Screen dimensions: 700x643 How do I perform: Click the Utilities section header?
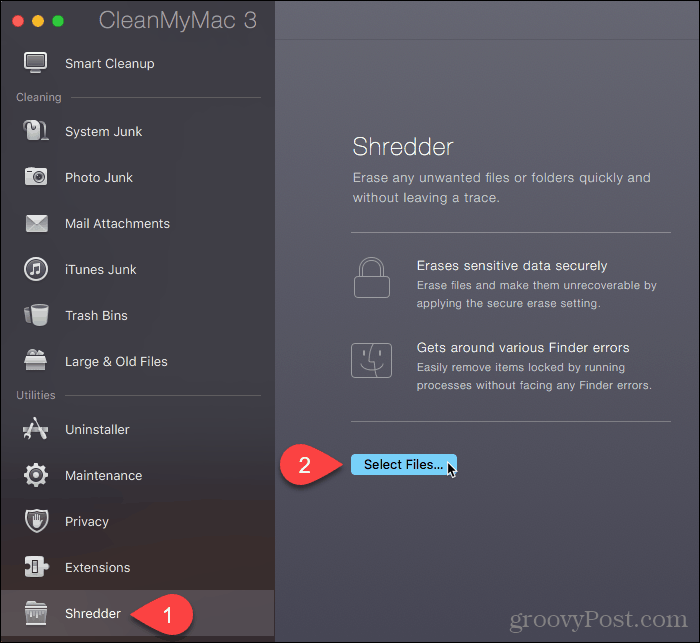pyautogui.click(x=36, y=395)
